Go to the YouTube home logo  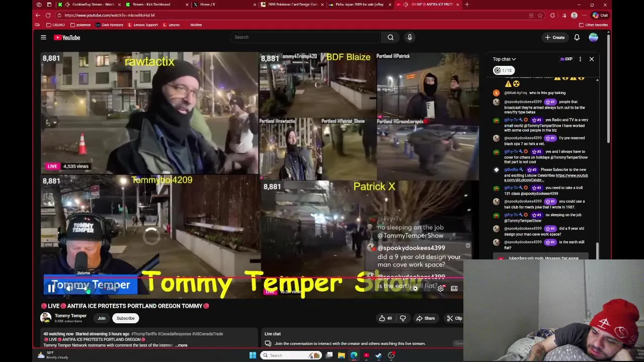(67, 37)
